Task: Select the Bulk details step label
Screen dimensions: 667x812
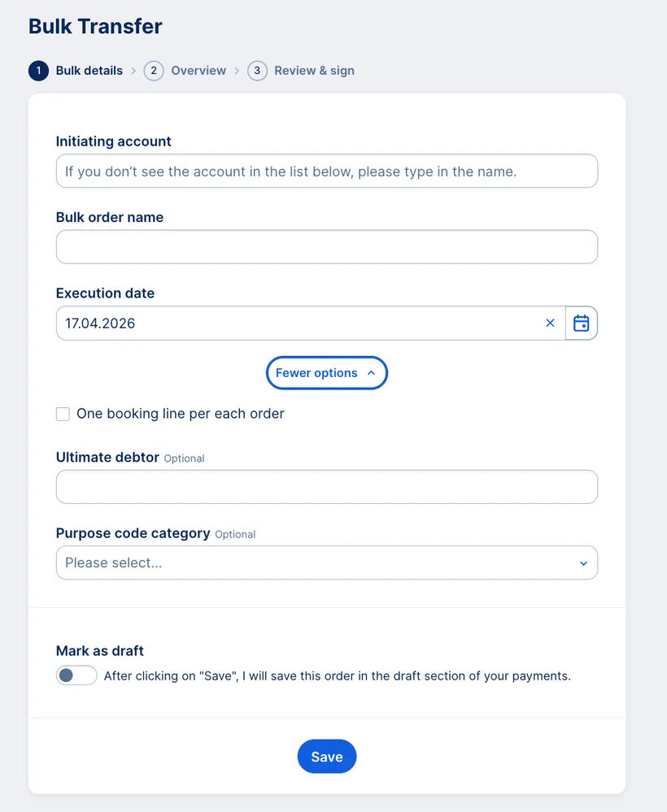Action: (x=89, y=71)
